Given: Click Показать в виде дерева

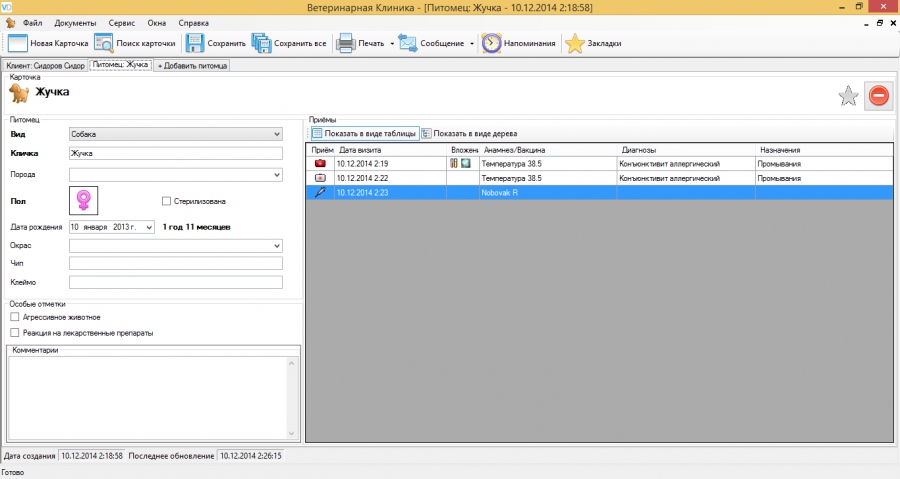Looking at the screenshot, I should coord(470,134).
